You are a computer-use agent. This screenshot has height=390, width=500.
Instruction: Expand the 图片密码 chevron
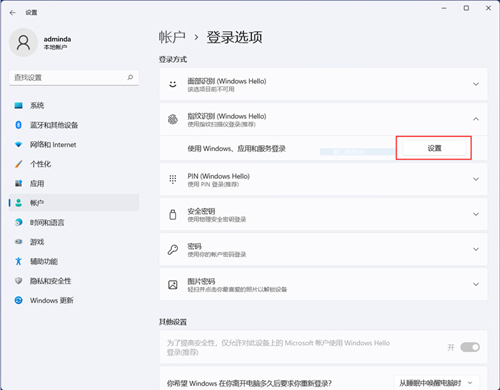[476, 284]
